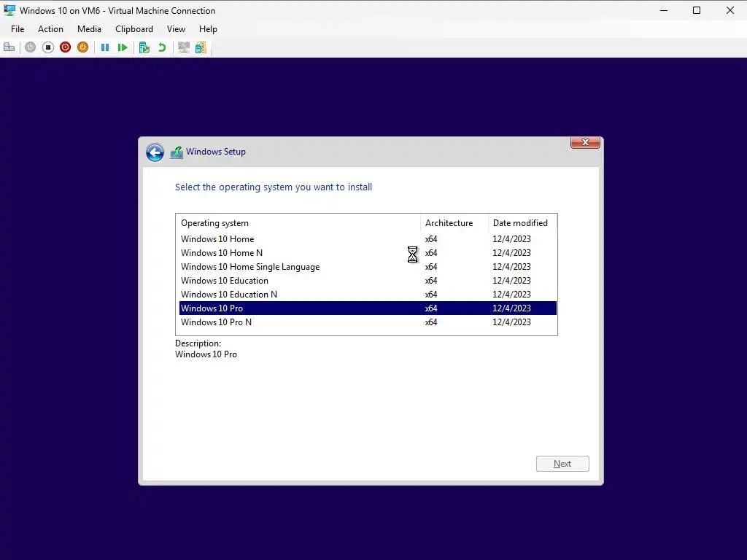Create a checkpoint using the toolbar icon
The width and height of the screenshot is (747, 560).
click(x=144, y=47)
